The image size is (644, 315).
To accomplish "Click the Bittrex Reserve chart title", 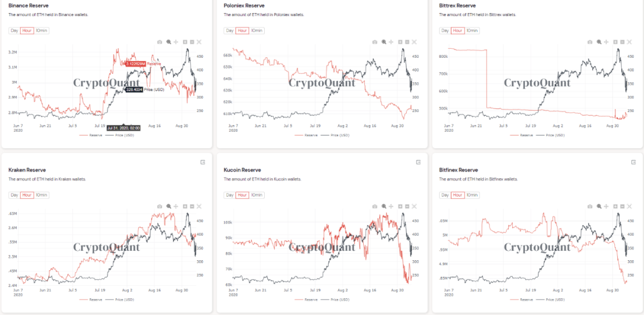I will click(x=457, y=5).
